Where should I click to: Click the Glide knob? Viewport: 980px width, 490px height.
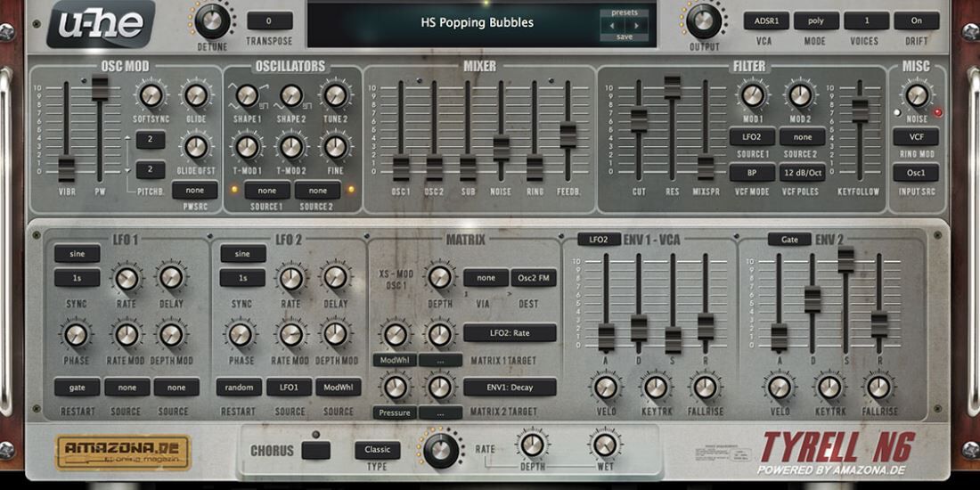196,95
